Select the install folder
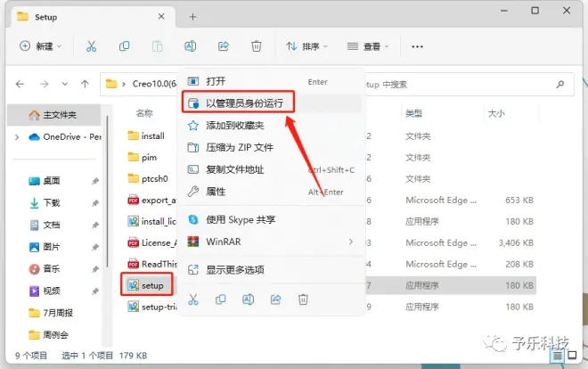Viewport: 588px width, 369px height. pos(146,135)
